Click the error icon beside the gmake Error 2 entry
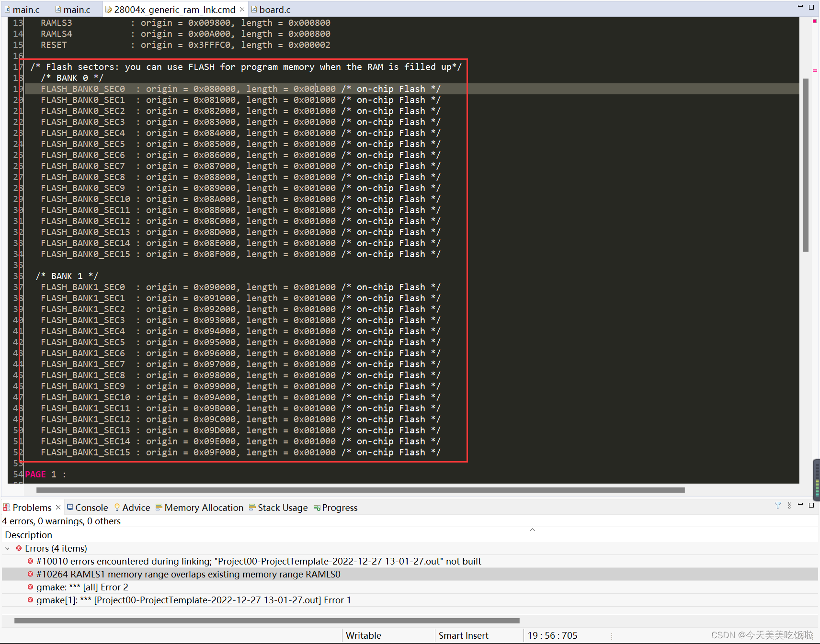The height and width of the screenshot is (644, 820). (30, 587)
